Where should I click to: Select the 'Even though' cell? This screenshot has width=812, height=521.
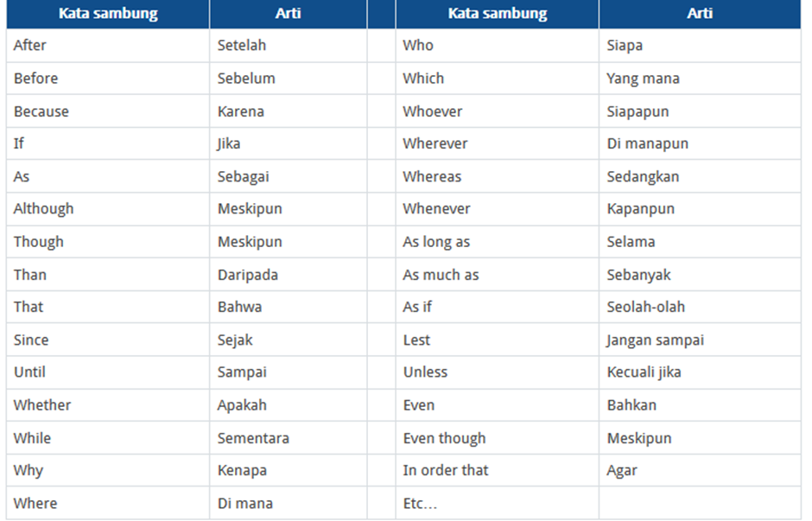(x=498, y=438)
